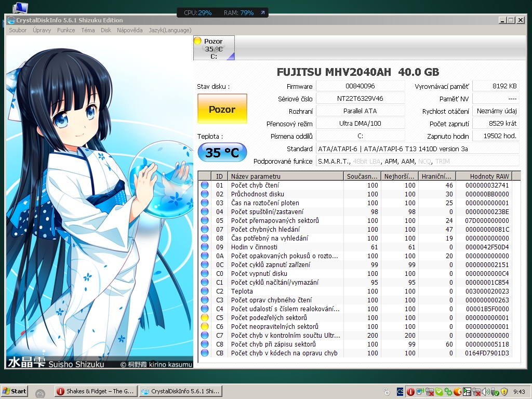Image resolution: width=532 pixels, height=399 pixels.
Task: Open the Nápověda menu
Action: click(x=129, y=30)
